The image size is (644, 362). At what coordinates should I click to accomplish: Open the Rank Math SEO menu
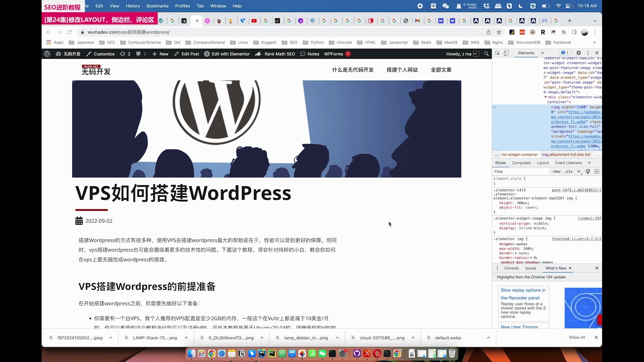(x=275, y=54)
